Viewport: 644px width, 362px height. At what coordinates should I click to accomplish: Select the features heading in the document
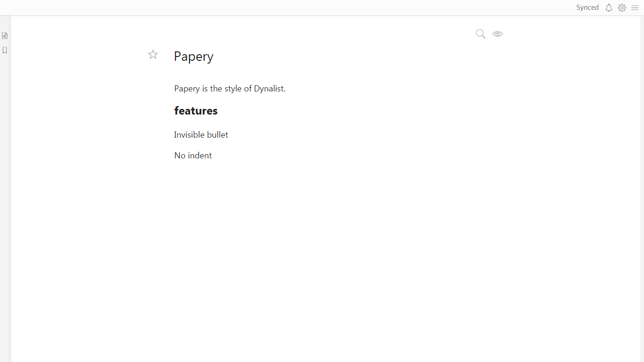tap(196, 111)
